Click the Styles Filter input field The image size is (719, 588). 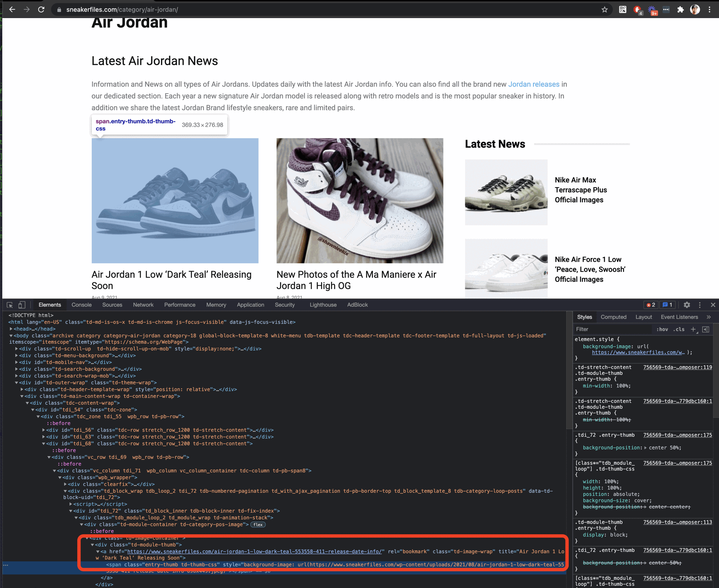[x=613, y=329]
